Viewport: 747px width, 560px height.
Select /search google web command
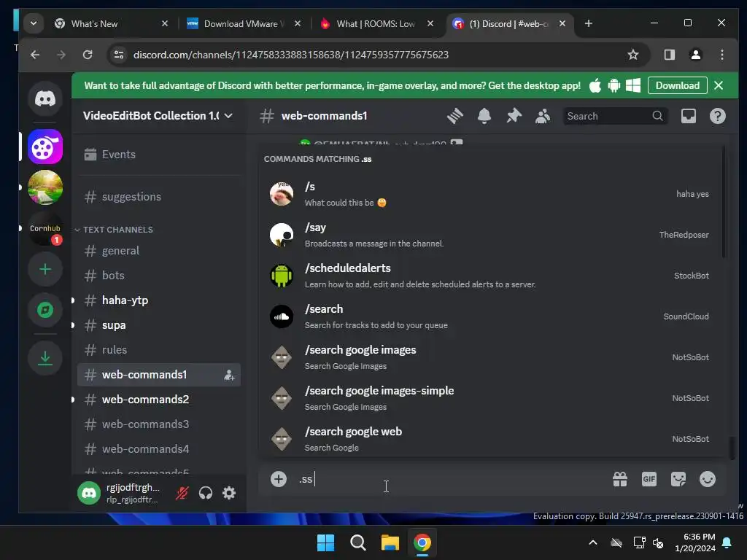pyautogui.click(x=489, y=439)
